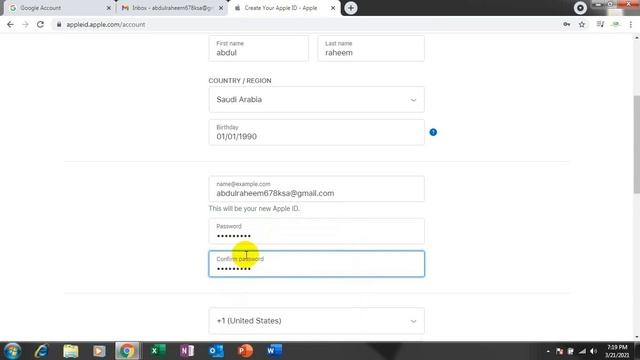Image resolution: width=640 pixels, height=360 pixels.
Task: Switch to the Gmail Inbox tab
Action: tap(171, 8)
